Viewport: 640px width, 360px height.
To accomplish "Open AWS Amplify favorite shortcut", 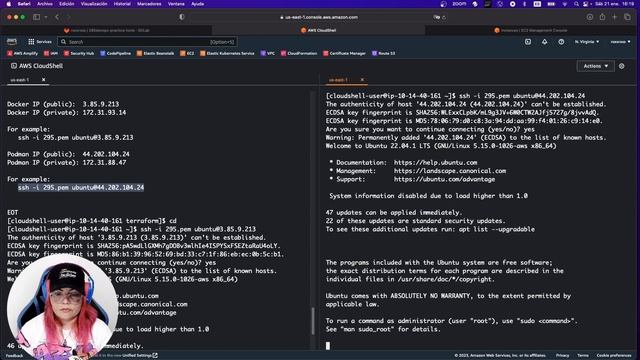I will (22, 53).
